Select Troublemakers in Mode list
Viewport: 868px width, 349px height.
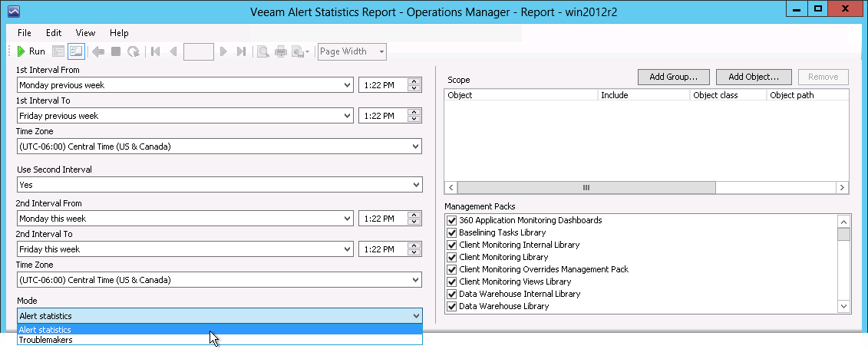point(219,340)
